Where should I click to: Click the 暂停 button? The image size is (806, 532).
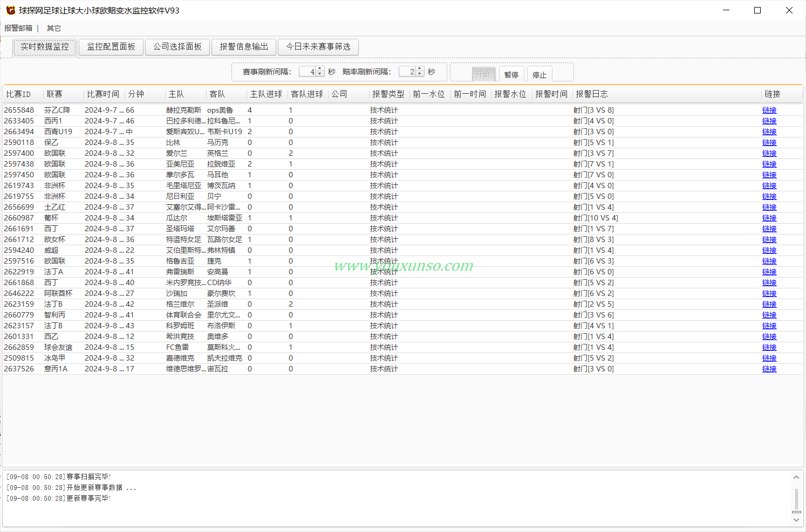point(511,74)
